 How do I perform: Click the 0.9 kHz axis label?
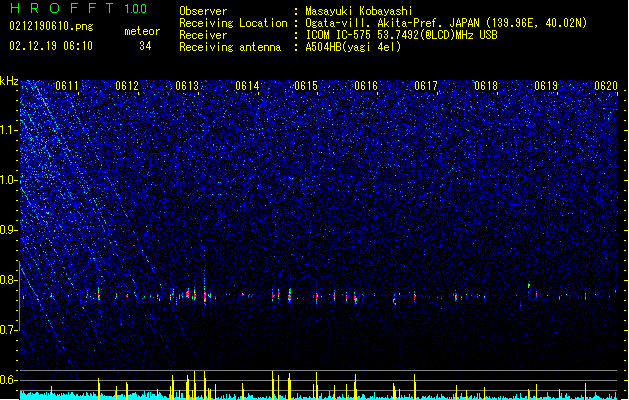9,230
